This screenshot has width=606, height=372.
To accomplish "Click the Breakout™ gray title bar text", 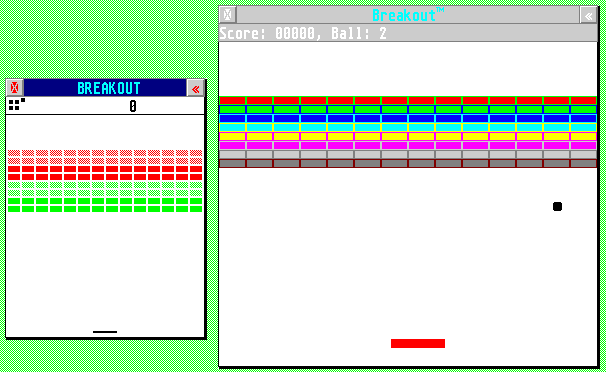I will 408,15.
